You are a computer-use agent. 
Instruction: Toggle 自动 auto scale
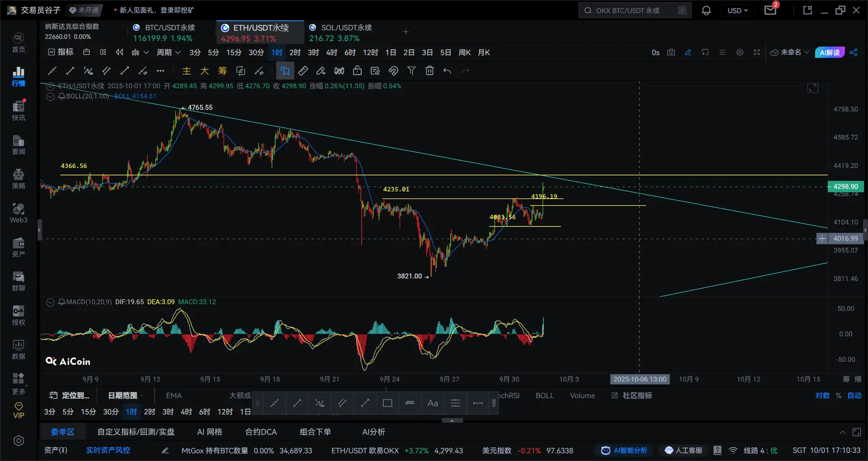(854, 395)
